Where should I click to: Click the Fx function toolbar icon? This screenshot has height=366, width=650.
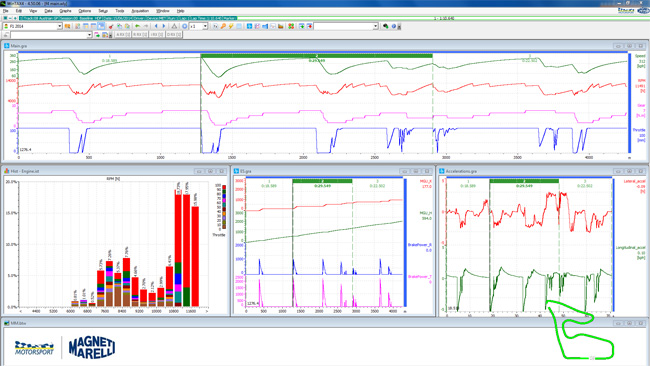[215, 26]
